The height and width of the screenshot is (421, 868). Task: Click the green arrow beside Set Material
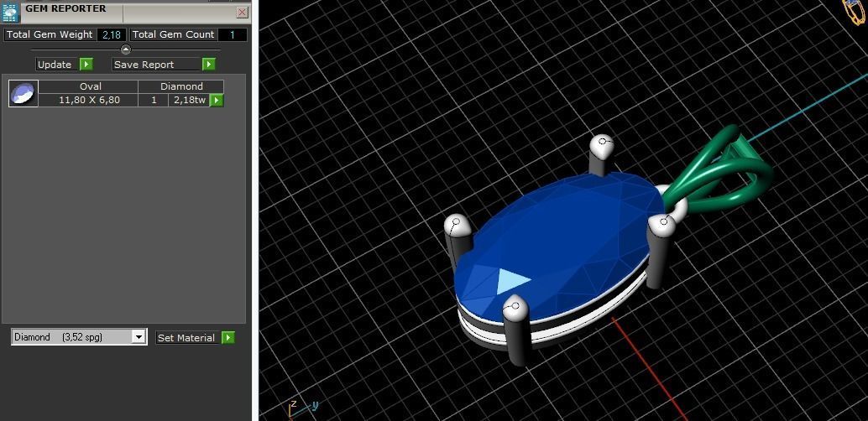tap(228, 337)
